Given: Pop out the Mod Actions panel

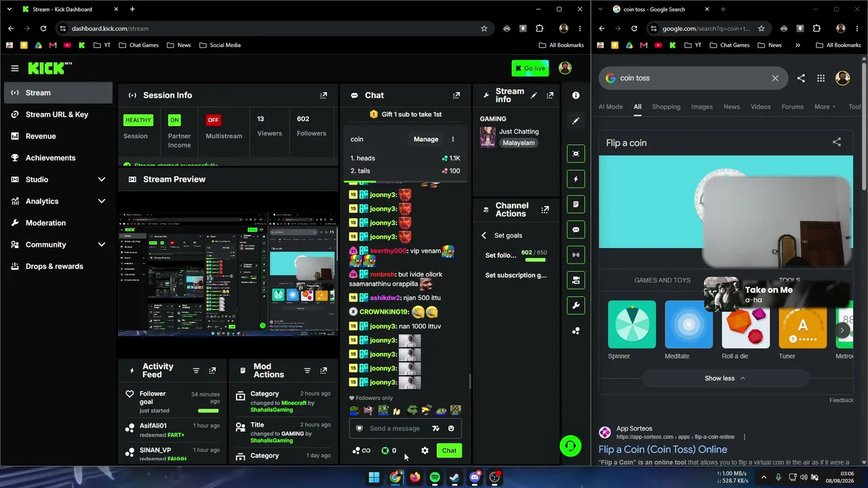Looking at the screenshot, I should pyautogui.click(x=323, y=371).
